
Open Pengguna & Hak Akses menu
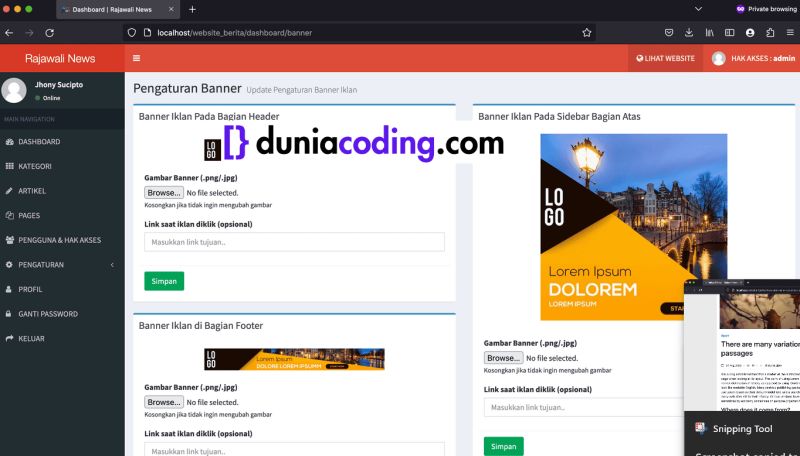(x=62, y=240)
